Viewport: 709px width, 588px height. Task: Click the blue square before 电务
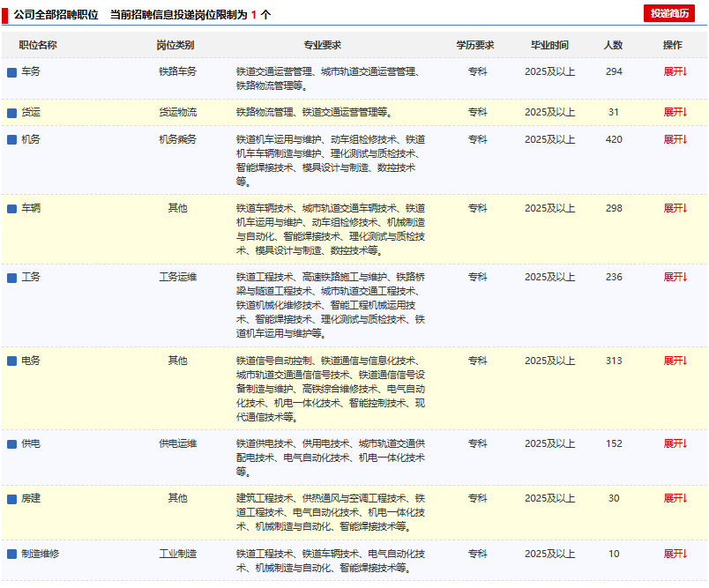[11, 361]
